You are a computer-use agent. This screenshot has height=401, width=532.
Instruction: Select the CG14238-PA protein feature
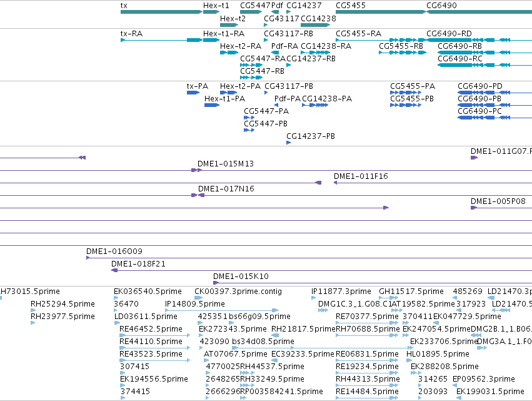pos(315,105)
